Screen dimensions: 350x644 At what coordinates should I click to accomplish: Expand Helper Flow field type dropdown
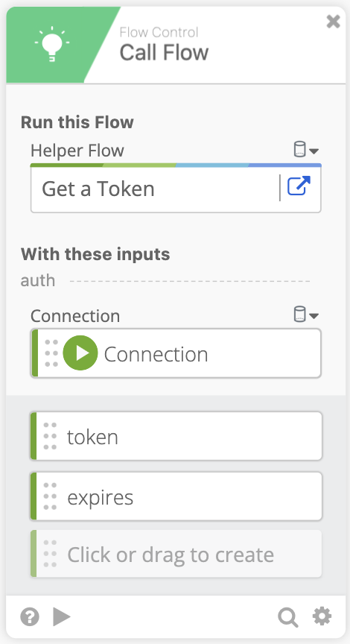click(x=306, y=150)
